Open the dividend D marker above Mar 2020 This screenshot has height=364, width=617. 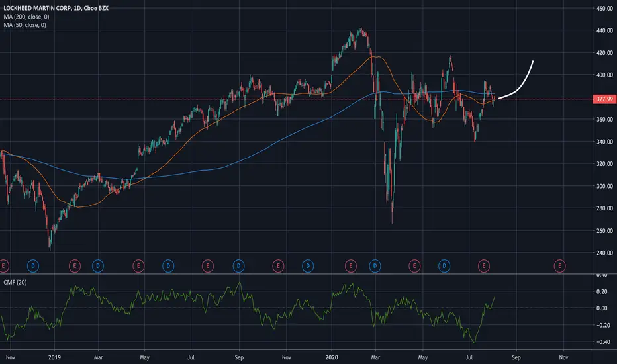(375, 266)
